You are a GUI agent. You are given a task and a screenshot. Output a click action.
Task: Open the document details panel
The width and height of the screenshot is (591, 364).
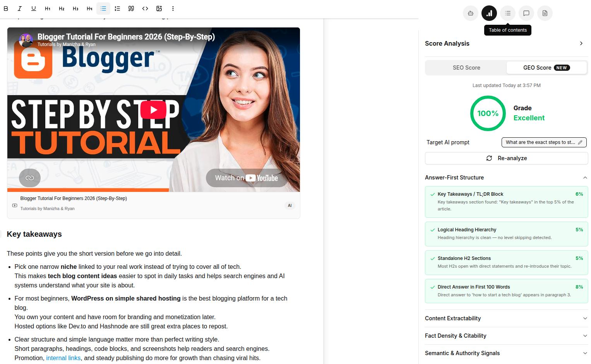point(545,13)
